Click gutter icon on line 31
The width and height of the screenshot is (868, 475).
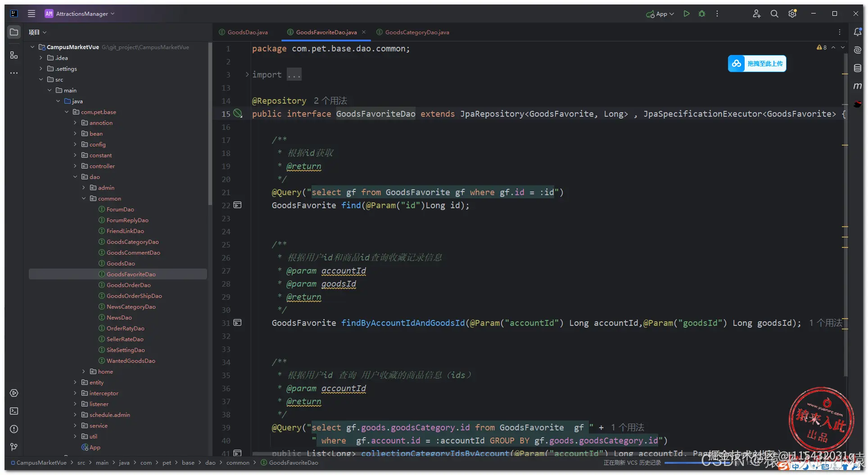238,323
